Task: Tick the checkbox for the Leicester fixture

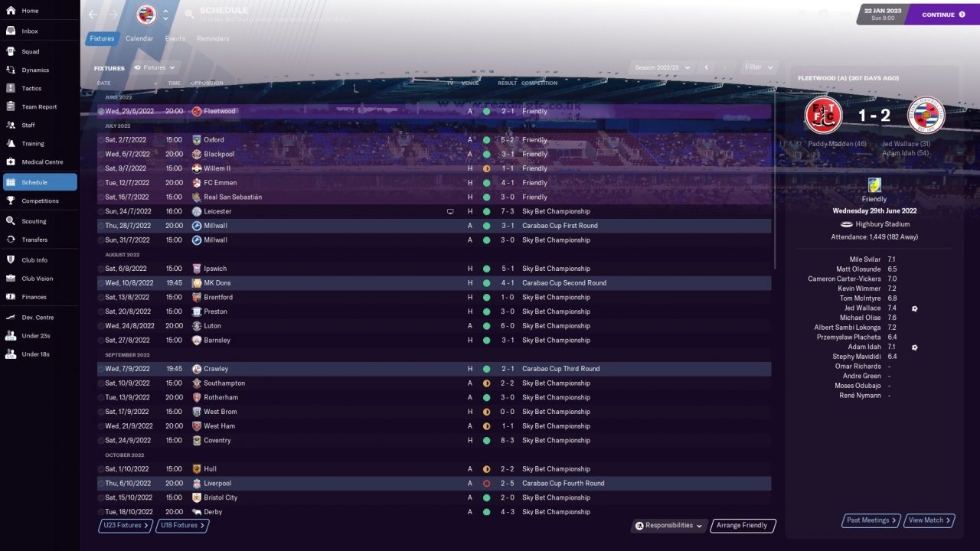Action: (x=101, y=212)
